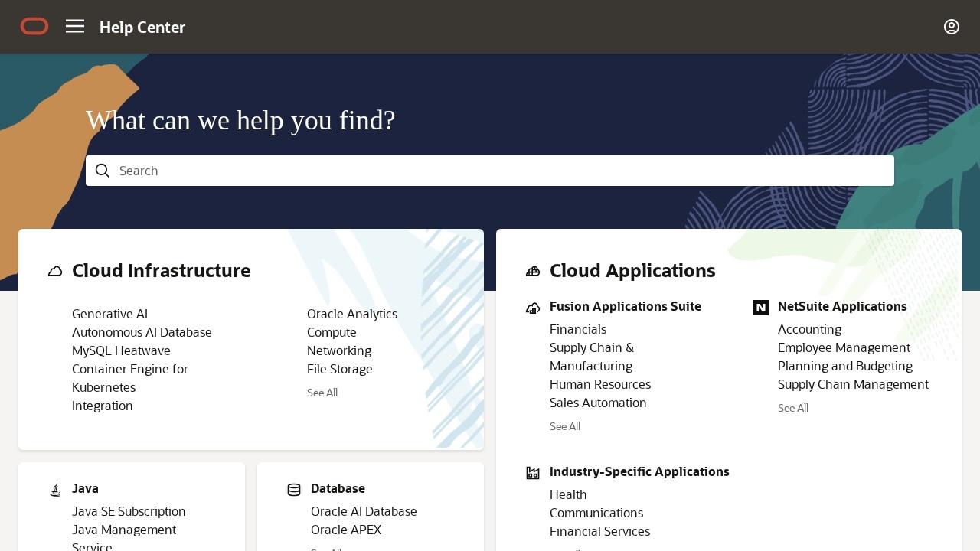Image resolution: width=980 pixels, height=551 pixels.
Task: Open Industry-Specific Applications heading
Action: [639, 471]
